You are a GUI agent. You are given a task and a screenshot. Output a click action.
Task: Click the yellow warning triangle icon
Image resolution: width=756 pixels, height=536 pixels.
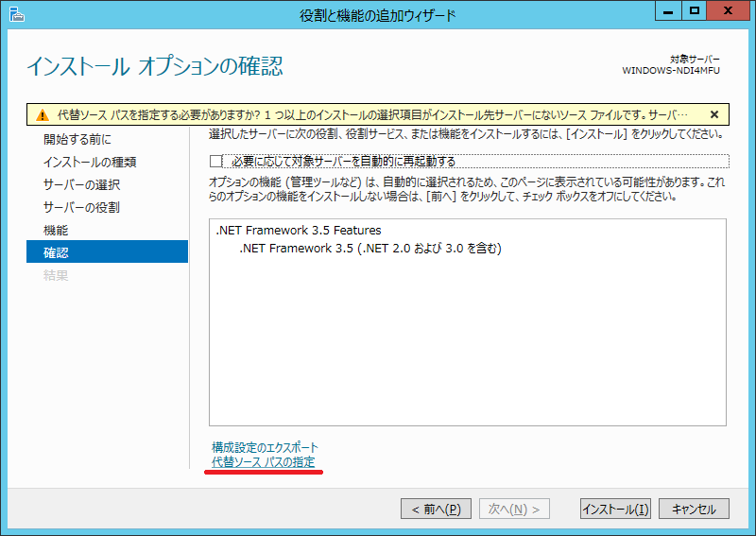pyautogui.click(x=42, y=115)
